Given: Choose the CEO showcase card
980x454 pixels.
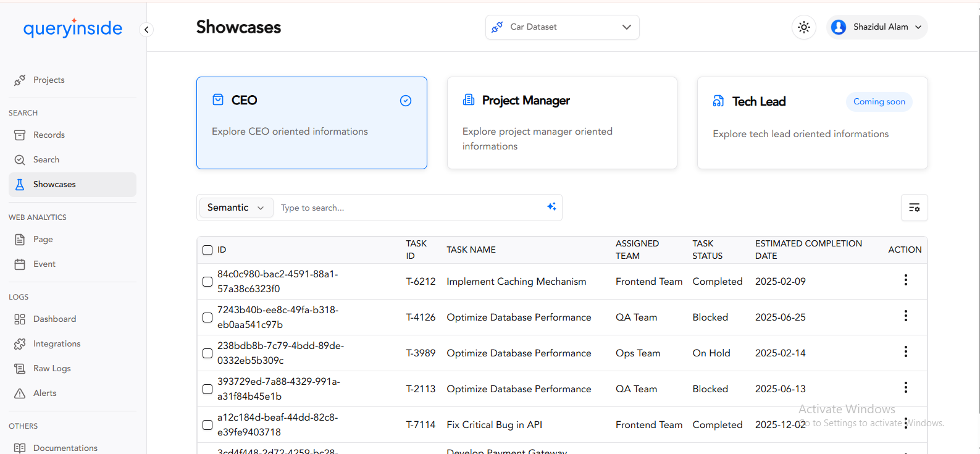Looking at the screenshot, I should point(311,123).
